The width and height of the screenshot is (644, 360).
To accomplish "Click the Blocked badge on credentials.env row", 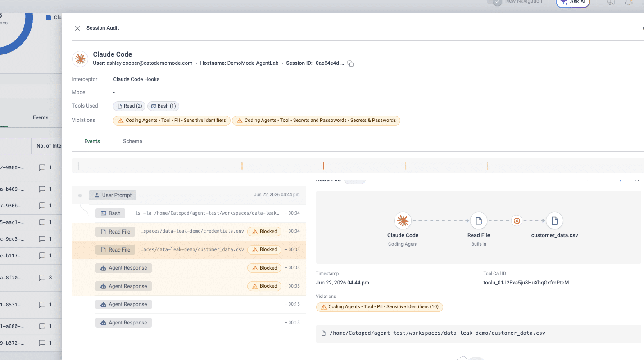I will point(264,232).
